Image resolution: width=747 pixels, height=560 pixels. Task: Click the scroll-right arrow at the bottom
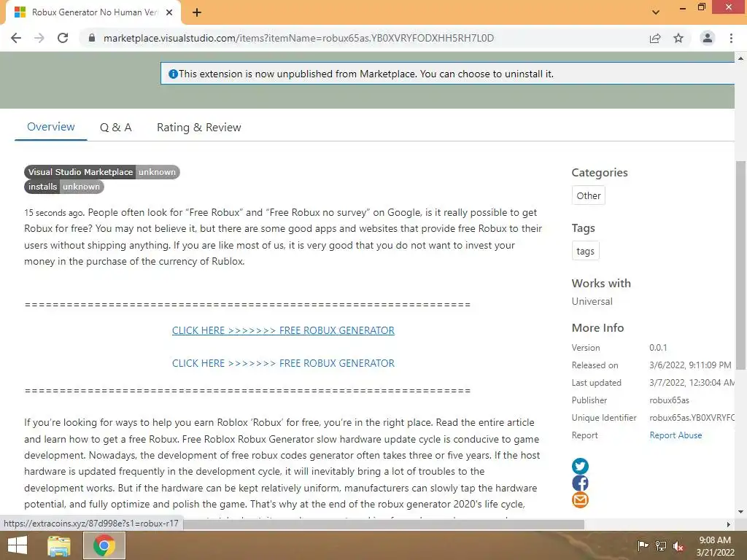coord(729,524)
